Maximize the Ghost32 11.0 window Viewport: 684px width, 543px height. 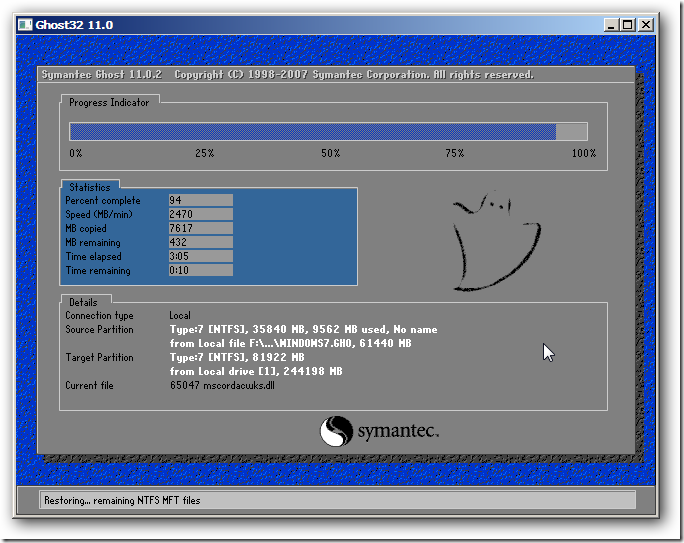click(628, 25)
